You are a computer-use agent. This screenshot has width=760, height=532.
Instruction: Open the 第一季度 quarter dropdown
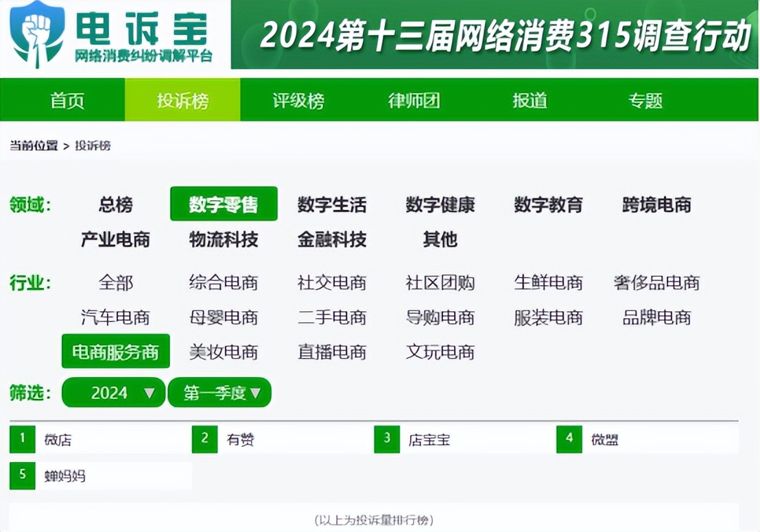tap(219, 392)
